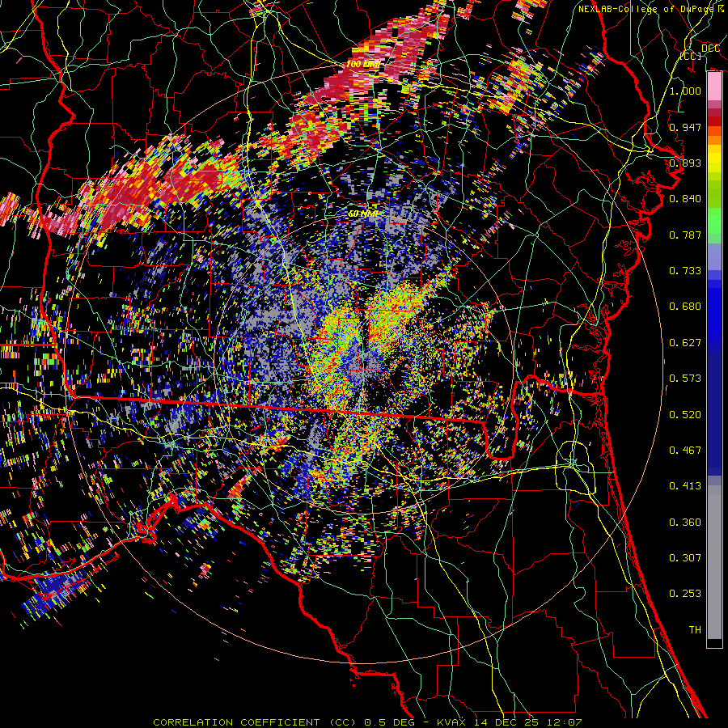Image resolution: width=728 pixels, height=728 pixels.
Task: Click the 0.893 legend value
Action: [685, 163]
